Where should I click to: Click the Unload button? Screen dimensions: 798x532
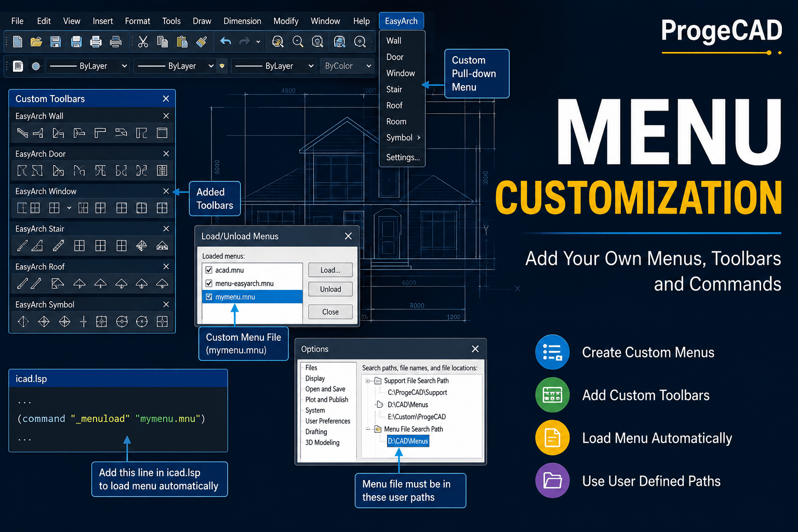pos(330,289)
